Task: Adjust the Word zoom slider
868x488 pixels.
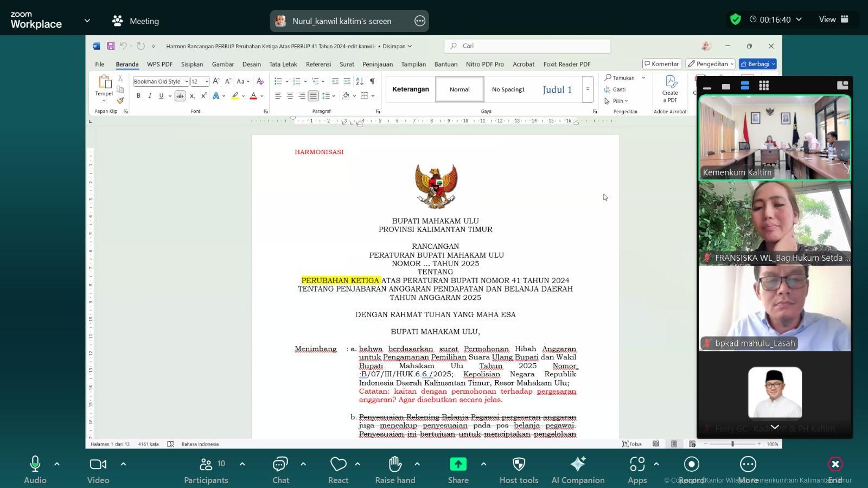Action: click(x=732, y=444)
